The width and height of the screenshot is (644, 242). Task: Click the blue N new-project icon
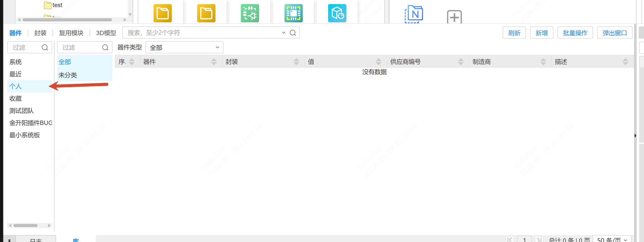pos(414,14)
